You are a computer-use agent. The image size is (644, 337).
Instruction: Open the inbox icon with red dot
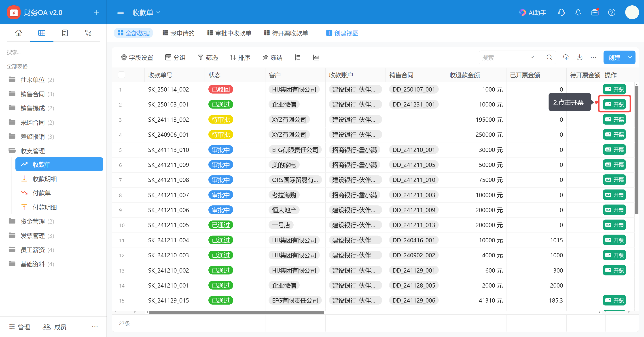click(x=595, y=12)
